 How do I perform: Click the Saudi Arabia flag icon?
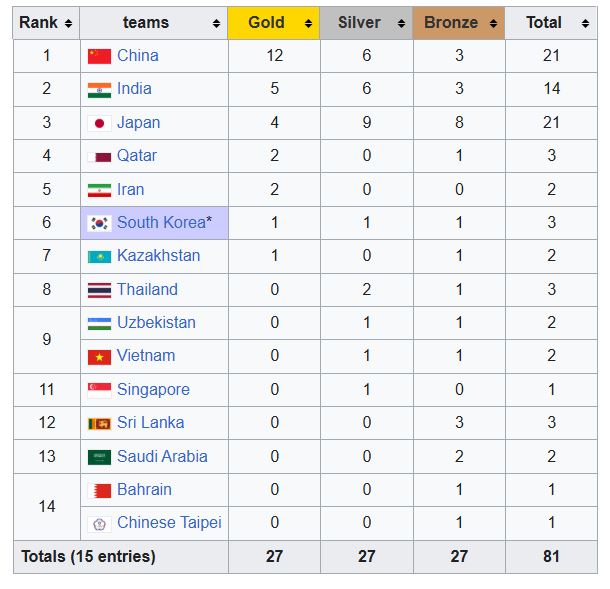99,458
